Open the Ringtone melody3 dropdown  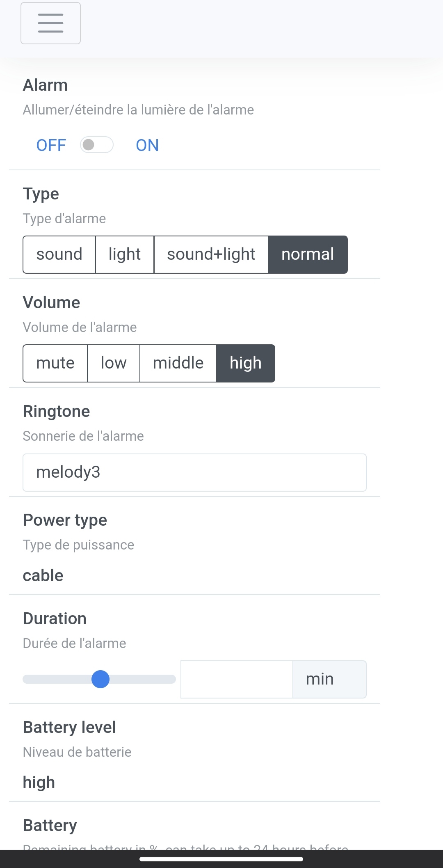[x=194, y=472]
